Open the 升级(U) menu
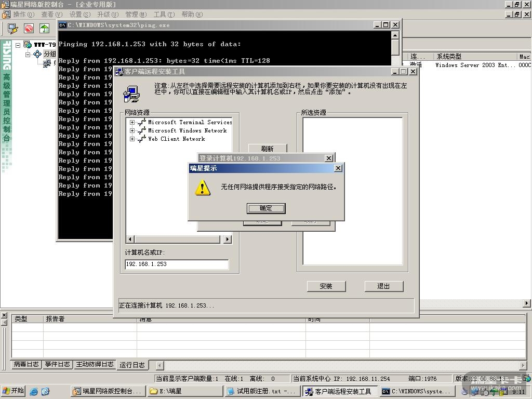The image size is (532, 399). click(x=108, y=15)
